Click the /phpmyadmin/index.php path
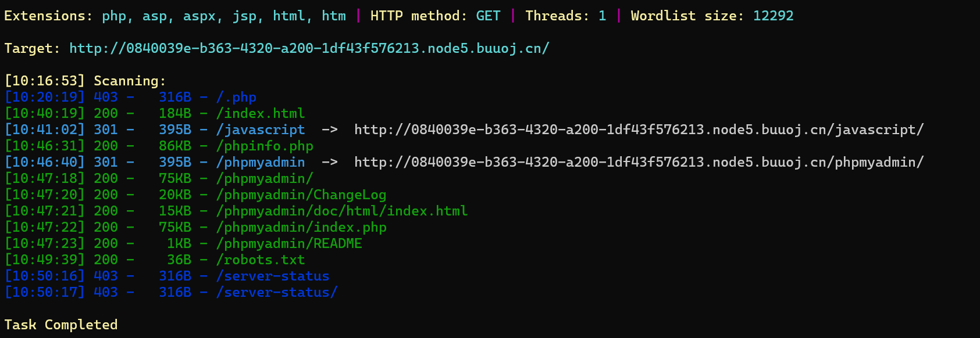This screenshot has height=338, width=980. coord(301,227)
